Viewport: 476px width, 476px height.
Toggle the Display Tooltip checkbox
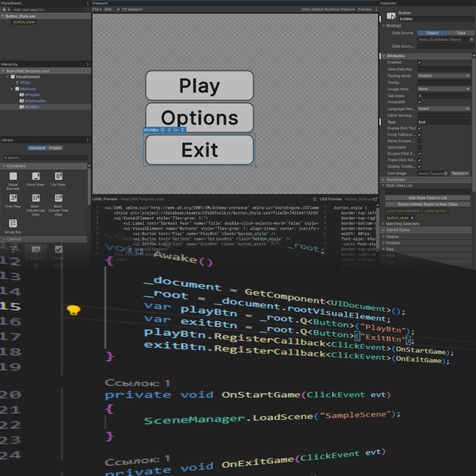pyautogui.click(x=419, y=167)
